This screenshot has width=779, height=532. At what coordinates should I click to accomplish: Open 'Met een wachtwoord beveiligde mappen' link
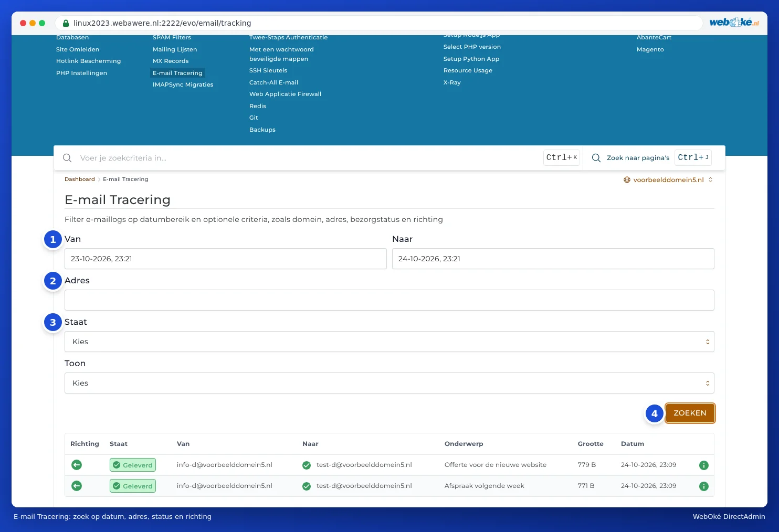[x=281, y=54]
